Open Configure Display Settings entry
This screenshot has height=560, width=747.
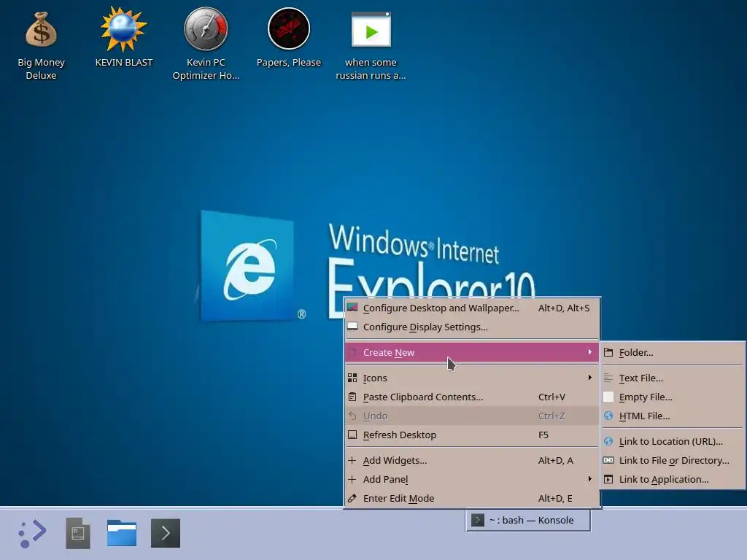coord(472,327)
